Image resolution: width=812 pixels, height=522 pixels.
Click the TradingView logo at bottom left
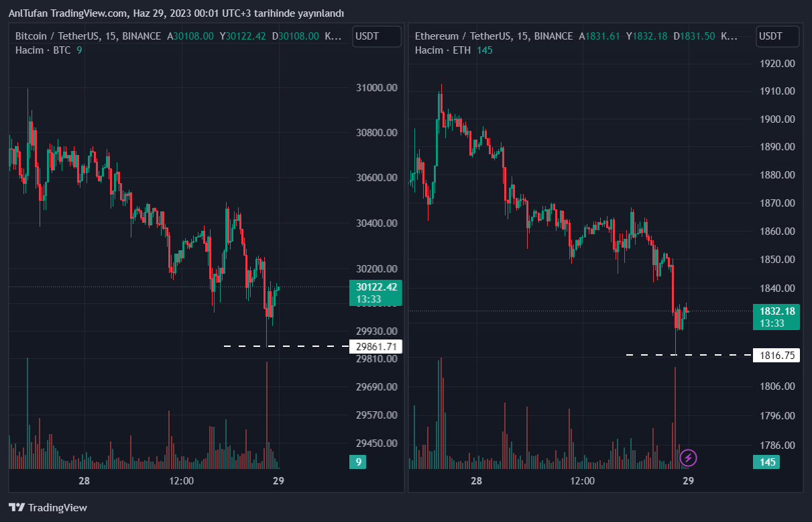48,507
